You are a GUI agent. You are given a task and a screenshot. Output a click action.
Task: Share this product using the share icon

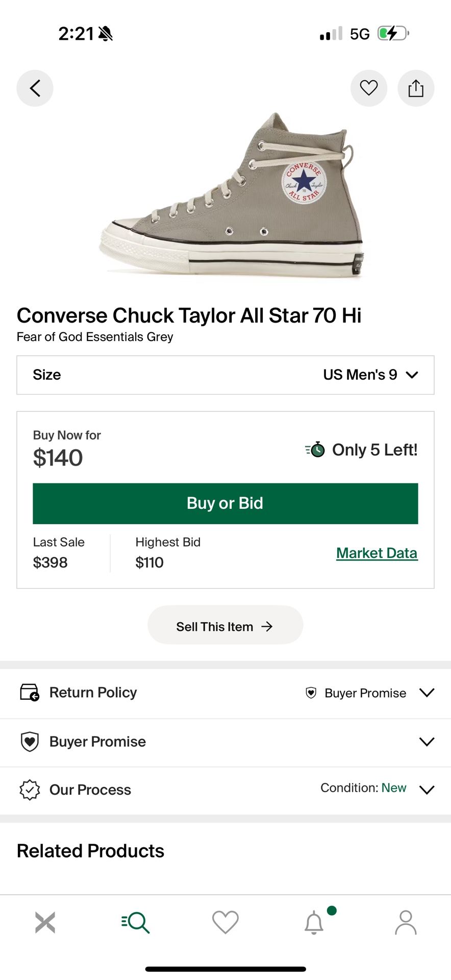(x=416, y=88)
